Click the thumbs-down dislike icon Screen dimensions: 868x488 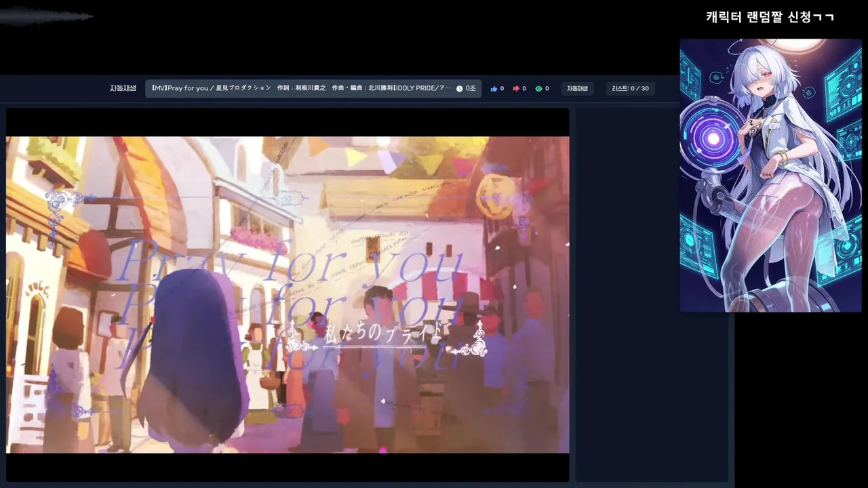pos(516,89)
